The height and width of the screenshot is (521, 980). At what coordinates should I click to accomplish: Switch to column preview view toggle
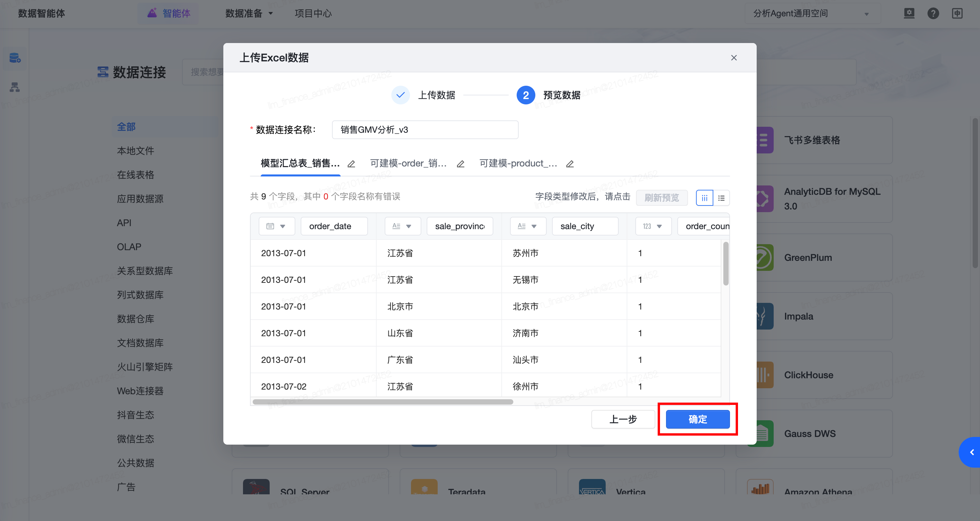[x=704, y=198]
